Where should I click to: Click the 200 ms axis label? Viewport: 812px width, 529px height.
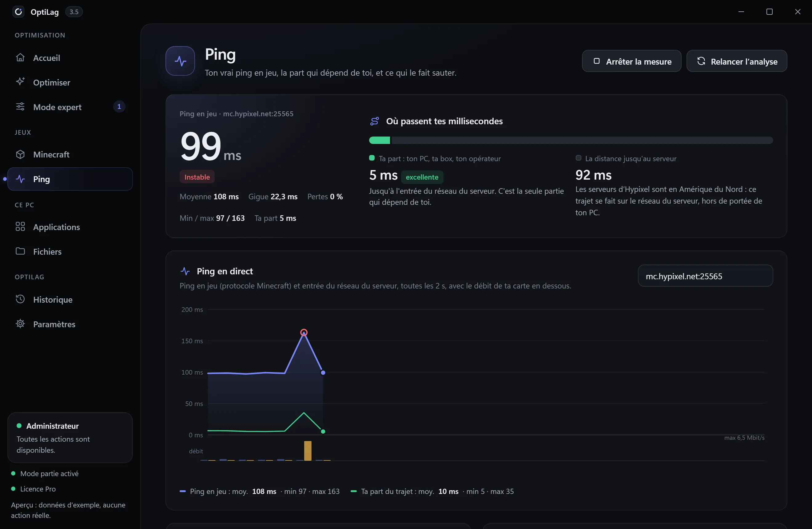pyautogui.click(x=192, y=309)
